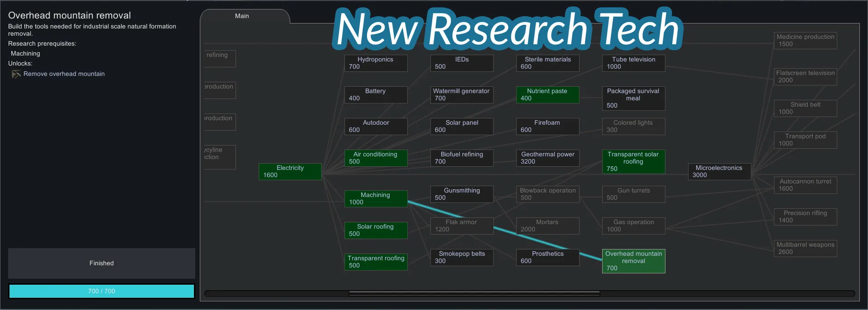Click the Remove overhead mountain unlock icon
The height and width of the screenshot is (310, 868).
[x=16, y=74]
